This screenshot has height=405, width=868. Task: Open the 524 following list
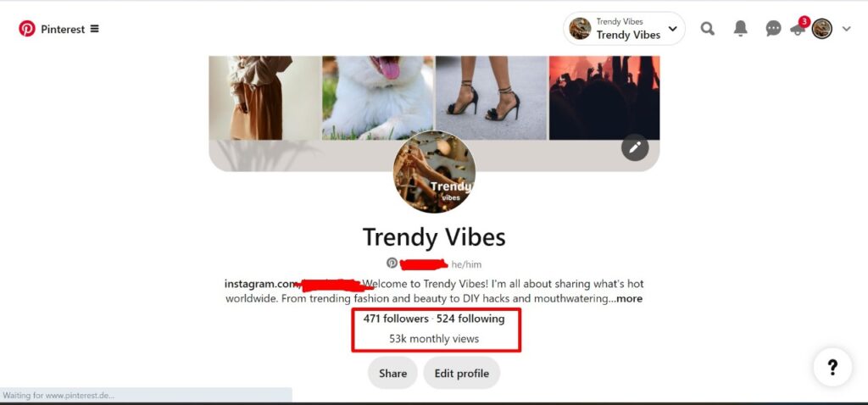pos(470,319)
